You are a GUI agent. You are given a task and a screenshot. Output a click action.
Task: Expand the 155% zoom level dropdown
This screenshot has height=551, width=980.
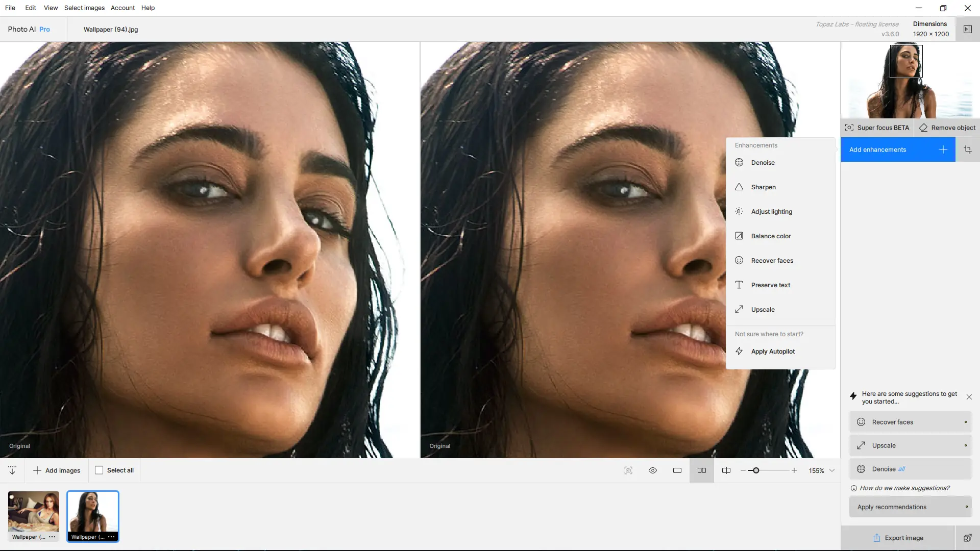pyautogui.click(x=832, y=470)
